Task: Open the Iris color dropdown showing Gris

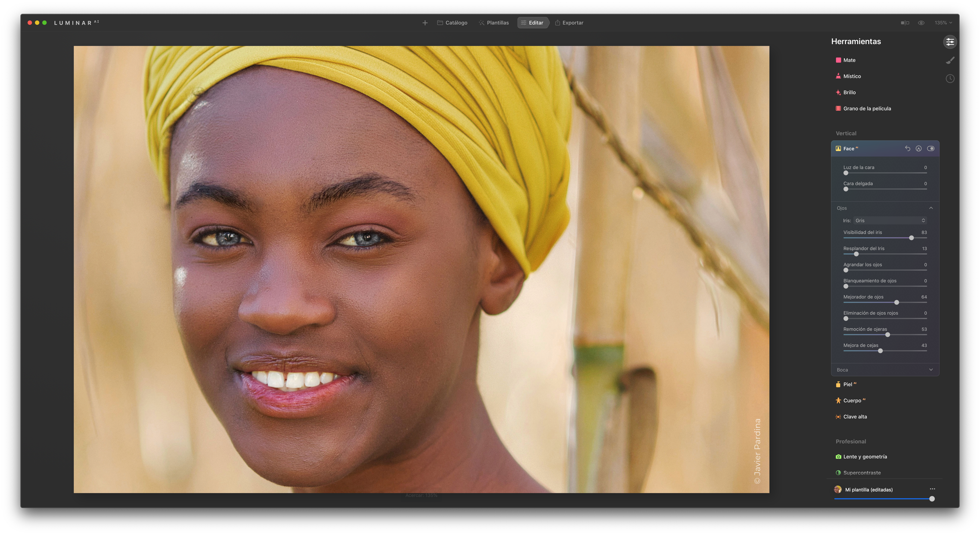Action: tap(890, 221)
